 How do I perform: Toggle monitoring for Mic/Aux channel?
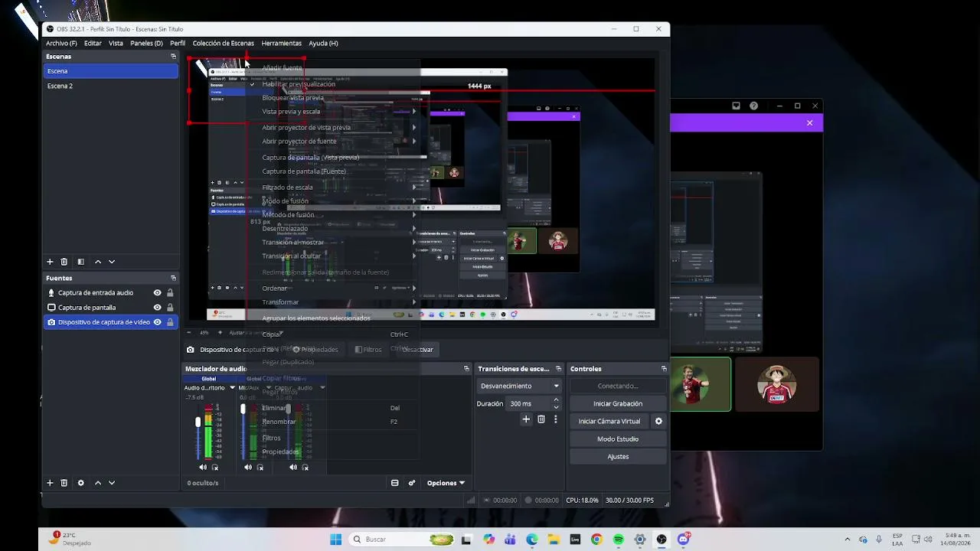tap(260, 468)
